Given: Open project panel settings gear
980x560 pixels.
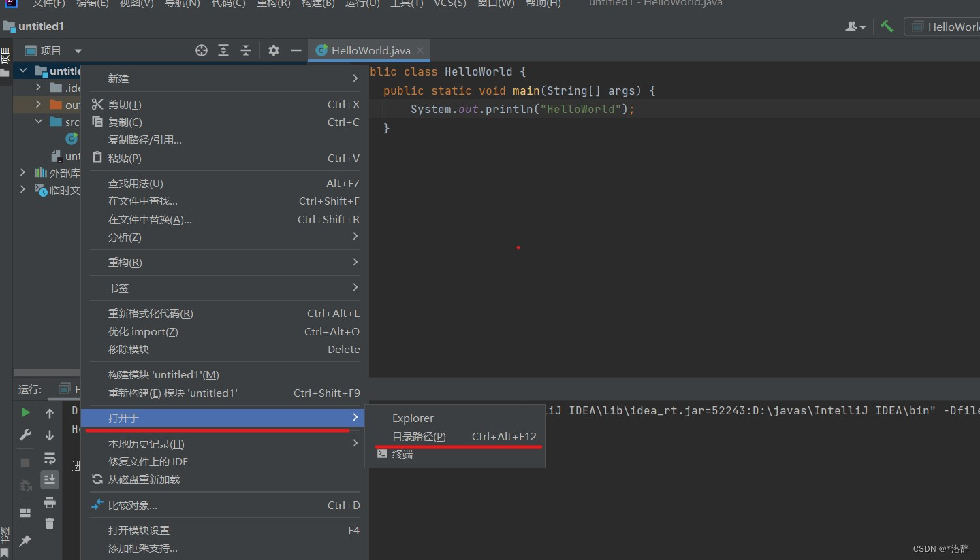Looking at the screenshot, I should pyautogui.click(x=274, y=50).
